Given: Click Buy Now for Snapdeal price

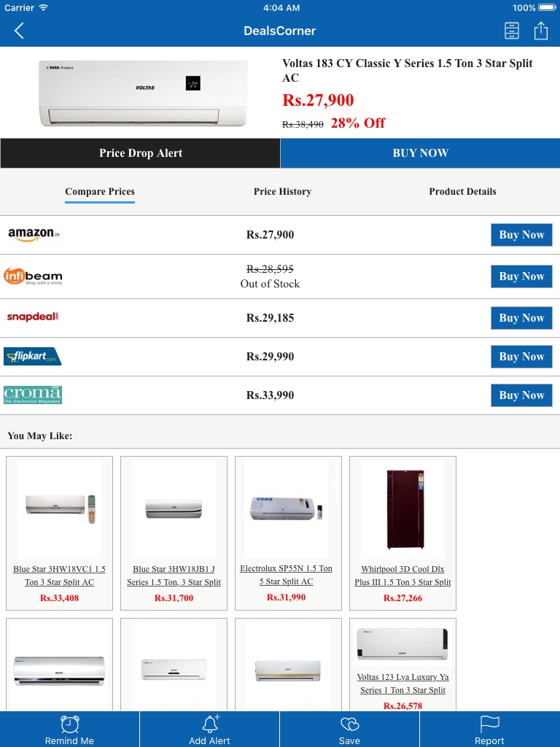Looking at the screenshot, I should (x=521, y=318).
